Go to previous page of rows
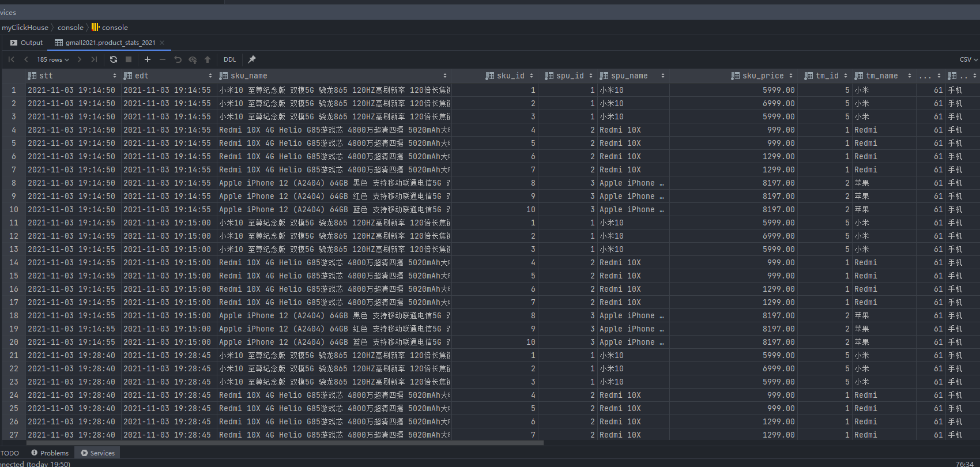This screenshot has width=980, height=467. coord(26,59)
